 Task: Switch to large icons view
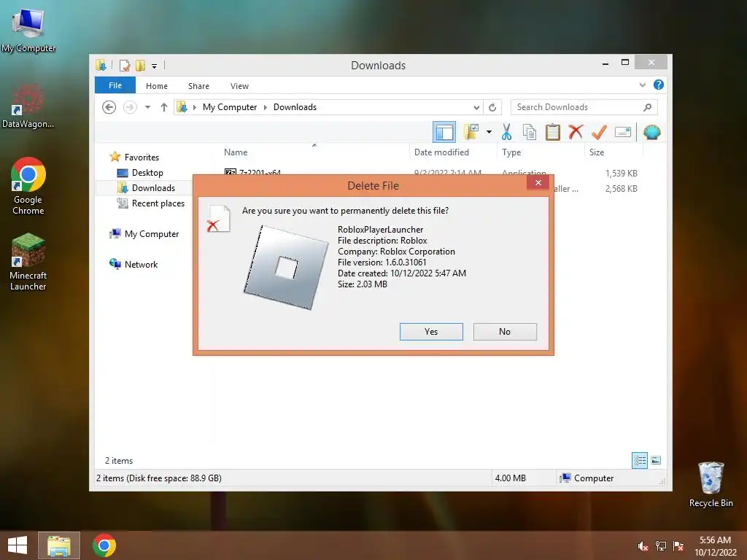(656, 460)
